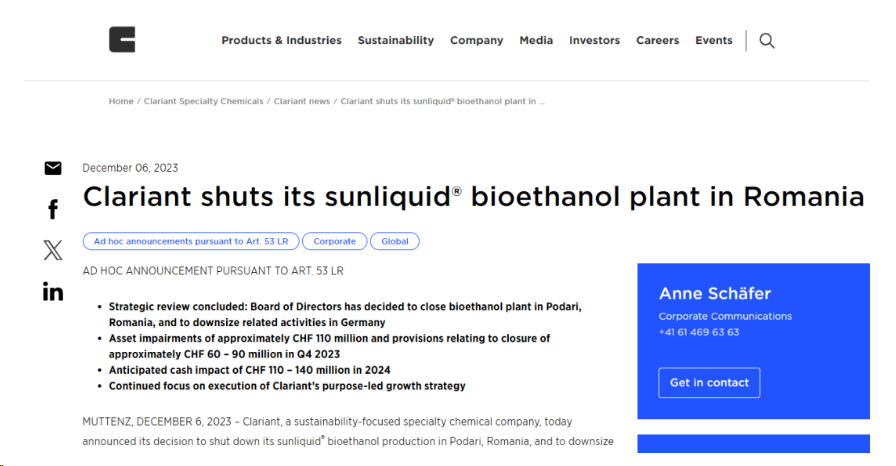Click the Get in contact button
Screen dimensions: 896x466
pyautogui.click(x=709, y=383)
